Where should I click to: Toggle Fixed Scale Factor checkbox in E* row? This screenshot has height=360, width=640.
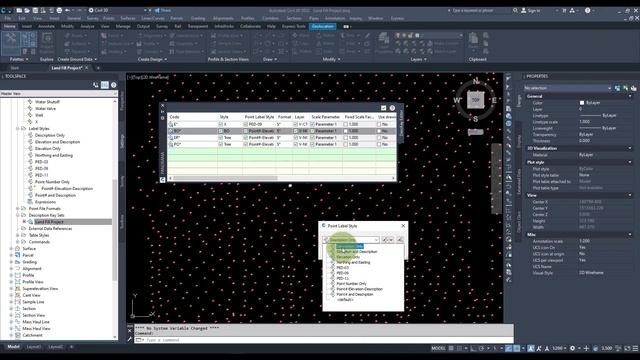tap(346, 124)
